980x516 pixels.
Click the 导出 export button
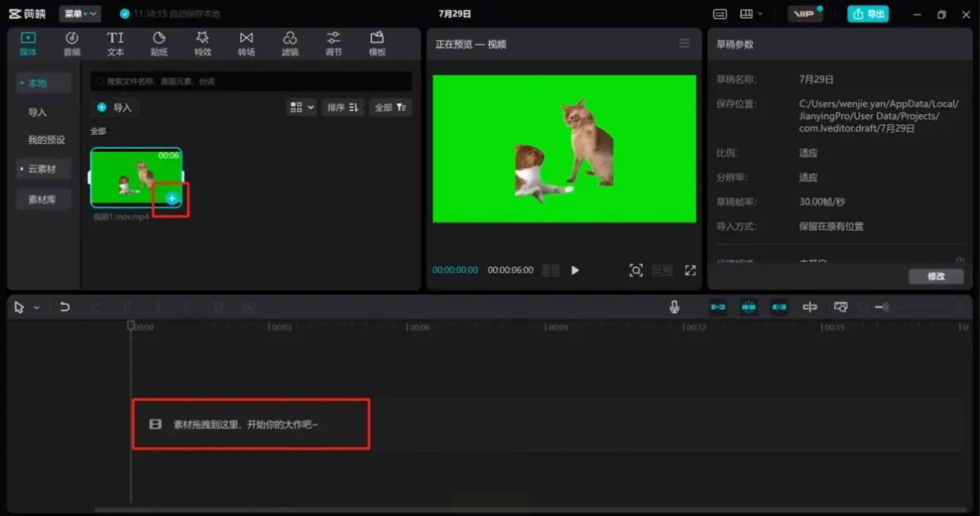coord(868,14)
